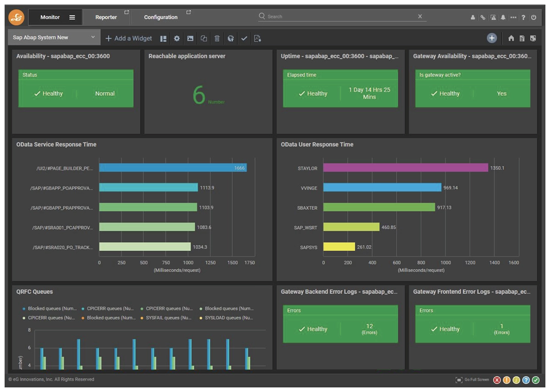Toggle SYSFAIL queues legend entry
This screenshot has height=392, width=550.
tap(166, 318)
